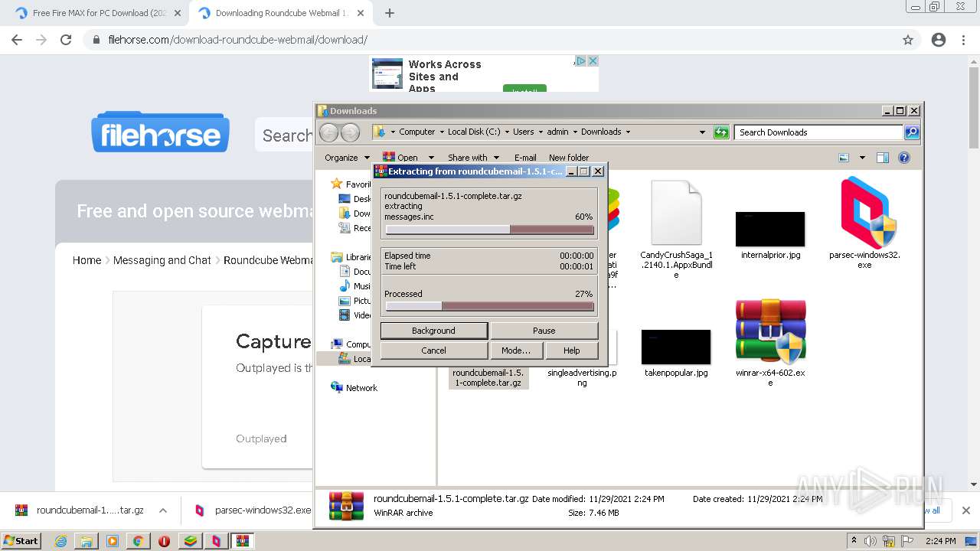This screenshot has width=980, height=551.
Task: Open Parsec taskbar icon
Action: coord(216,541)
